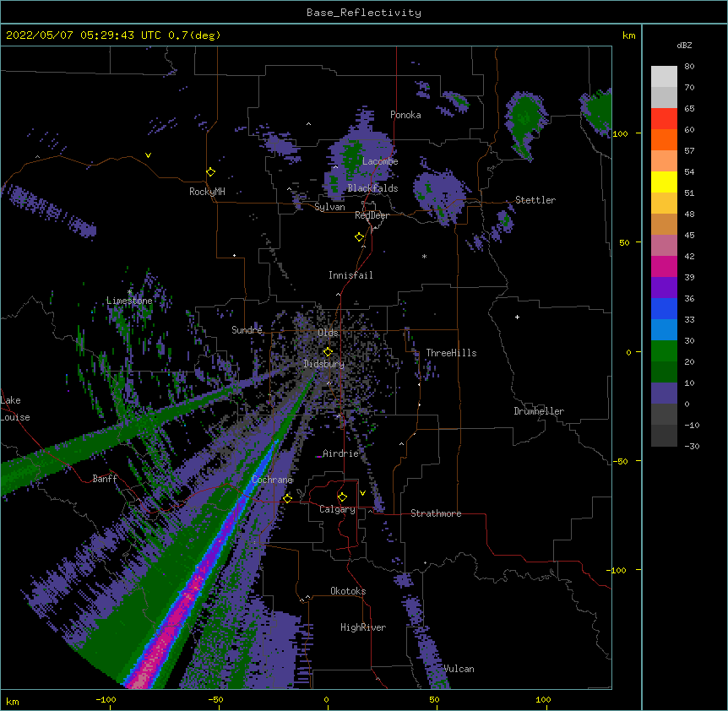Viewport: 728px width, 711px height.
Task: Select the purple 36-39 dBZ legend swatch
Action: [x=664, y=288]
